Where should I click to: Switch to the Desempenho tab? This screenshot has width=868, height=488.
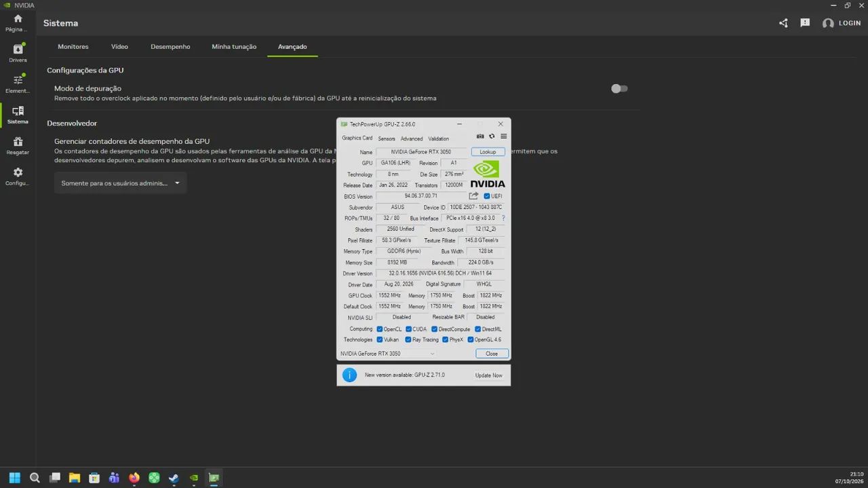170,47
